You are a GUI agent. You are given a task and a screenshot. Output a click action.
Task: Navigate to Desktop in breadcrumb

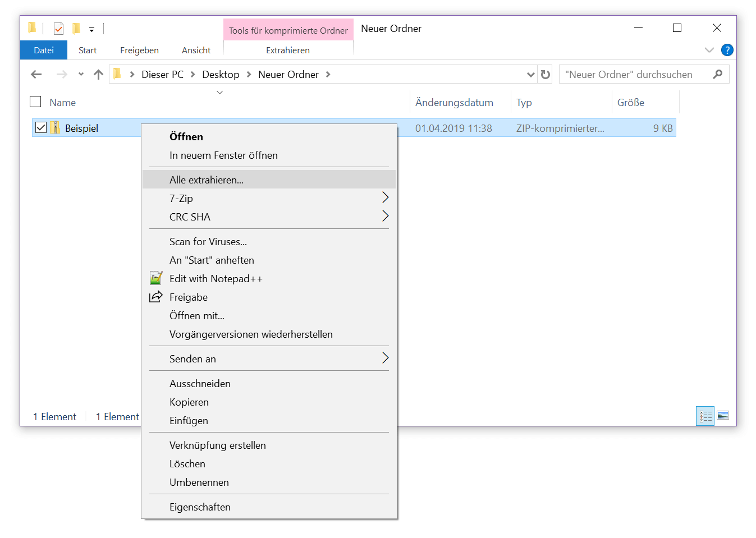point(221,75)
